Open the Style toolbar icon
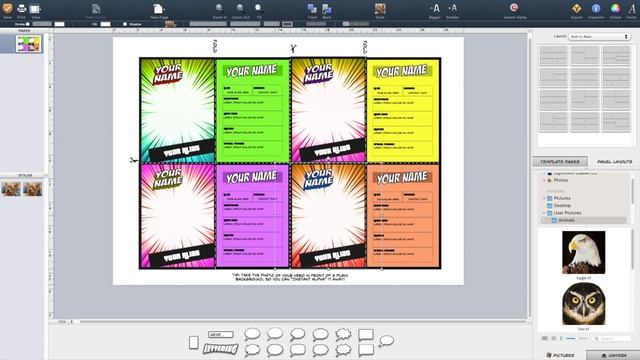The image size is (640, 360). [380, 9]
